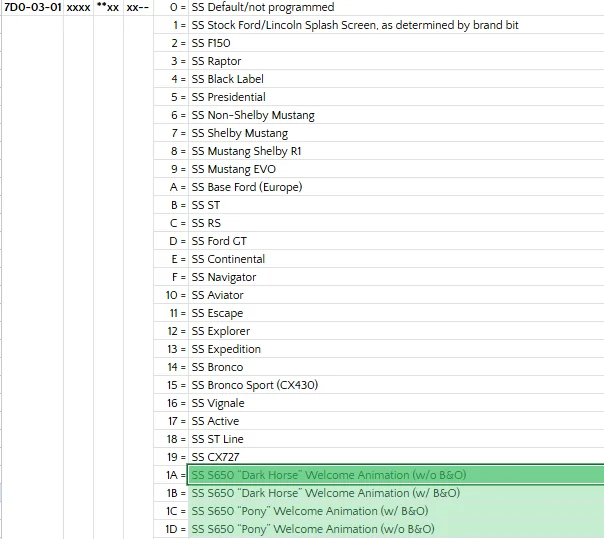Select the "10 =" value cell
The image size is (604, 539).
[171, 295]
